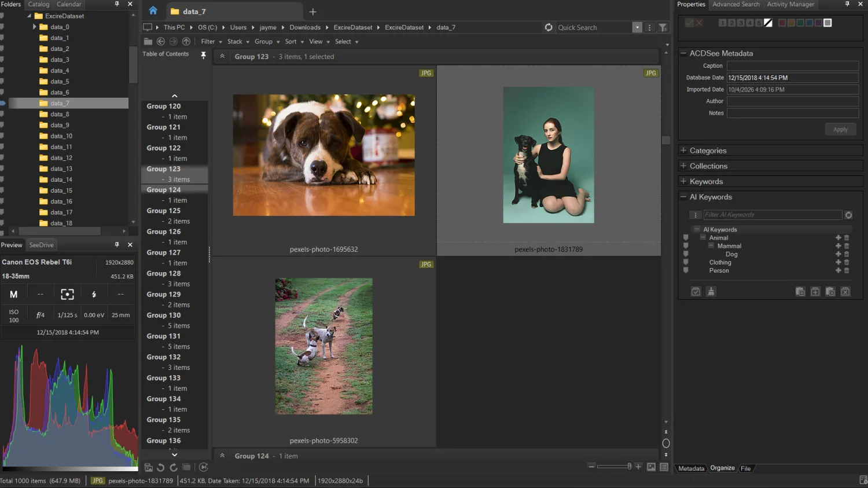Image resolution: width=868 pixels, height=488 pixels.
Task: Switch to the SeeDrive tab
Action: (41, 245)
